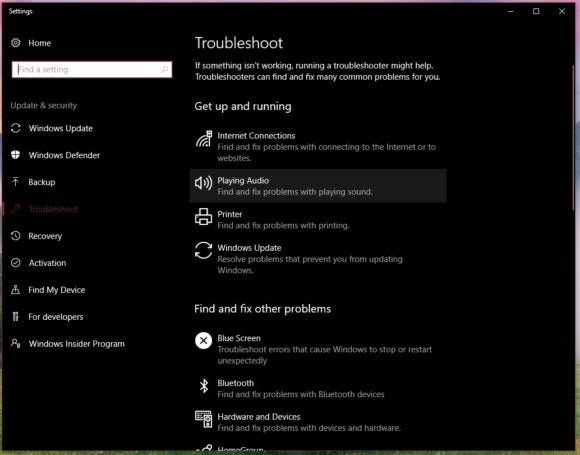
Task: Click the 'Get up and running' heading
Action: 243,106
